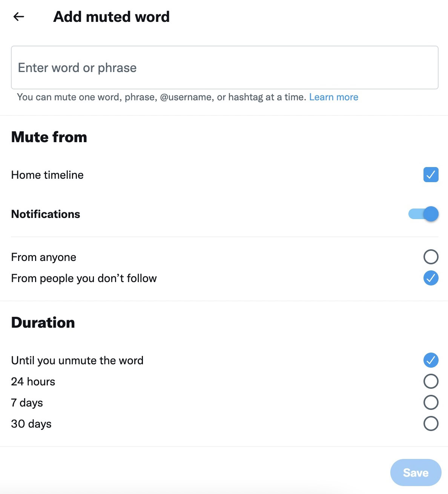Click the '30 days' text label
The height and width of the screenshot is (494, 448).
(x=31, y=424)
